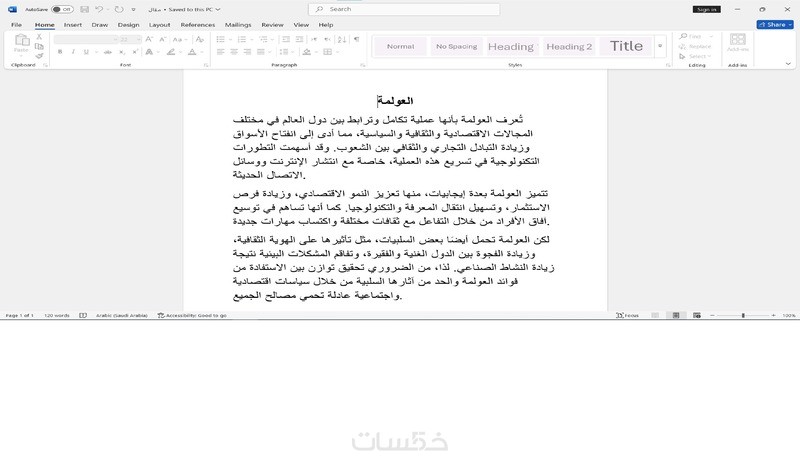Align text to the left
The height and width of the screenshot is (460, 800).
pyautogui.click(x=220, y=52)
